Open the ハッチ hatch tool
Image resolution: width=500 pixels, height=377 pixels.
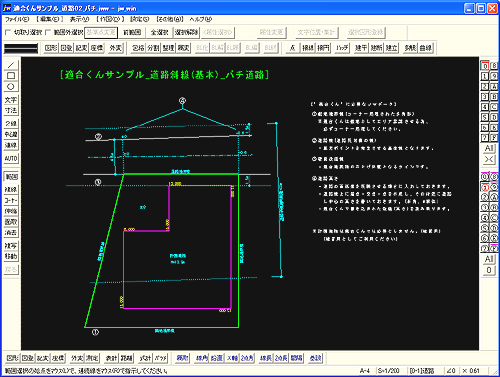342,48
